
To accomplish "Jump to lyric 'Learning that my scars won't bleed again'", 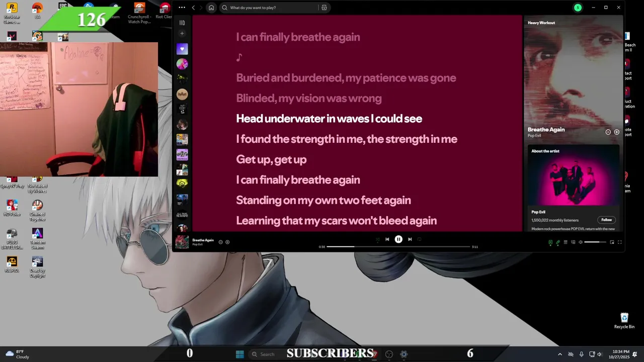I will [x=337, y=220].
